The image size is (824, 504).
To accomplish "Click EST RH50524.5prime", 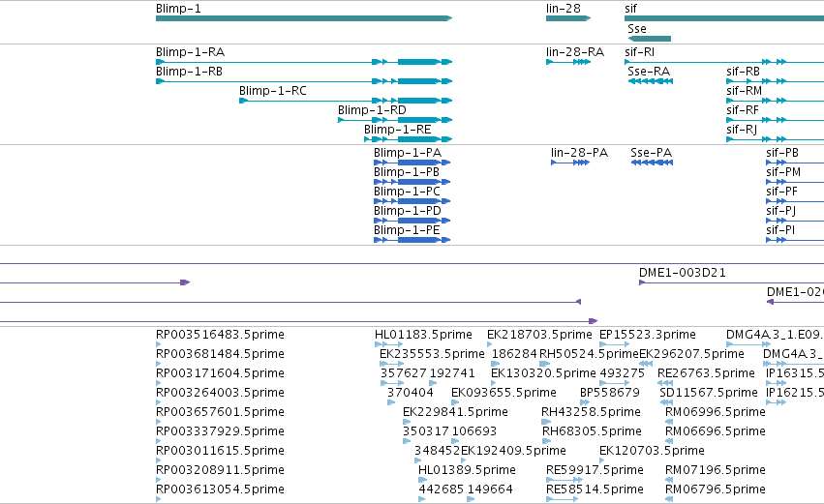I will [x=589, y=354].
